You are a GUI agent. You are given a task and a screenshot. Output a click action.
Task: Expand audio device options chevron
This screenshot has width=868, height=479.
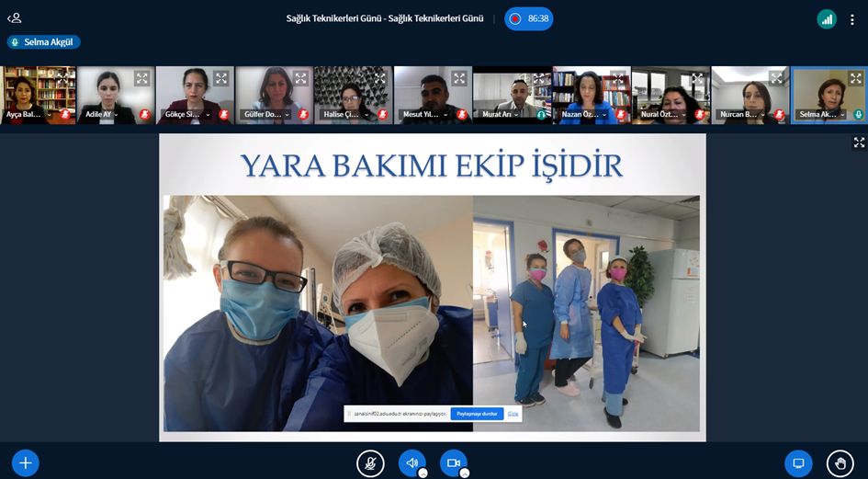tap(423, 473)
